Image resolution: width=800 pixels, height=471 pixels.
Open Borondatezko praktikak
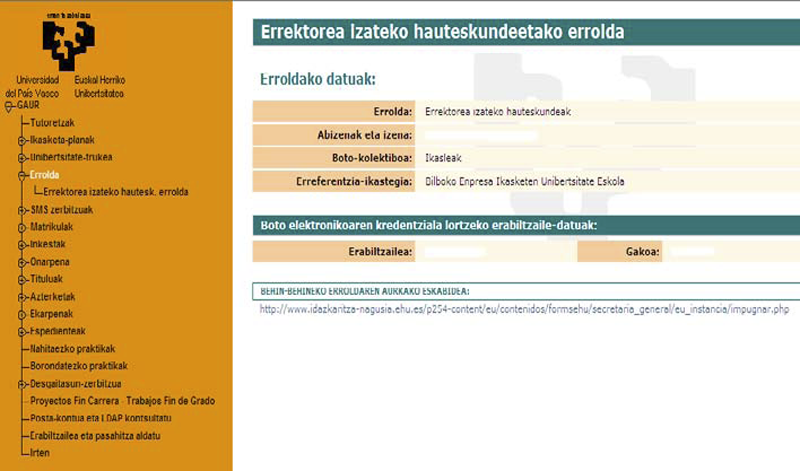point(80,366)
